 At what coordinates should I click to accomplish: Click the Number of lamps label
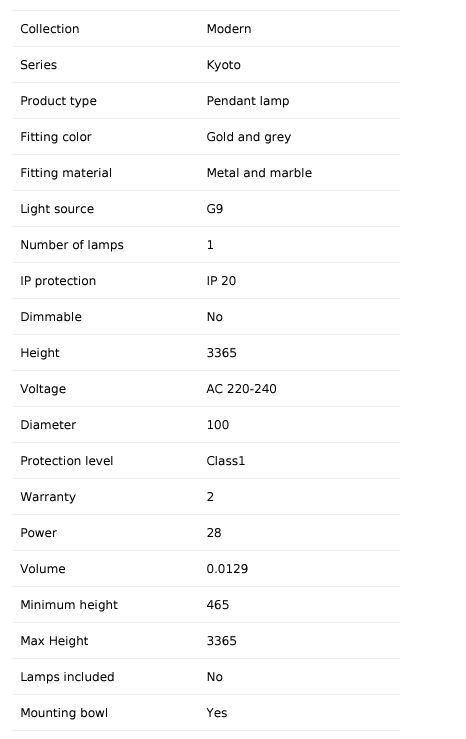click(72, 245)
